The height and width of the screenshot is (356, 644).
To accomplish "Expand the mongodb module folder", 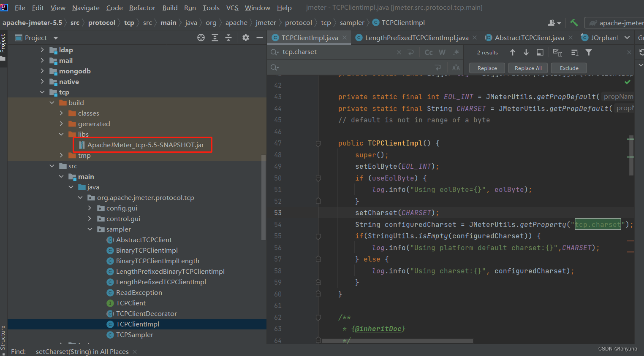I will [x=42, y=71].
